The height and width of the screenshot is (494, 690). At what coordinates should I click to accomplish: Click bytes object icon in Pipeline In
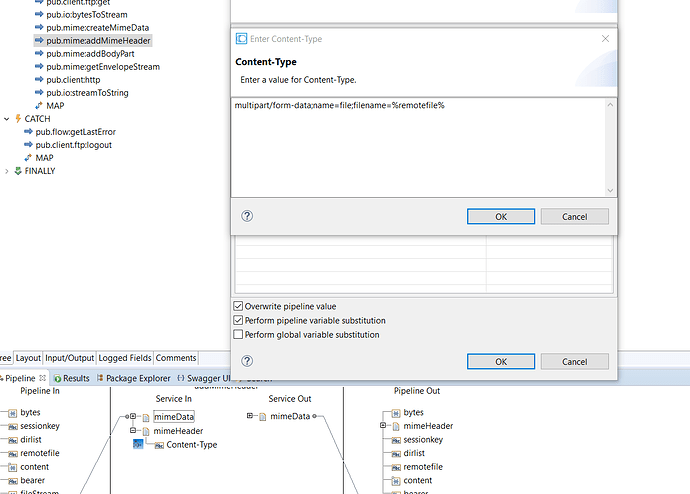tap(13, 413)
